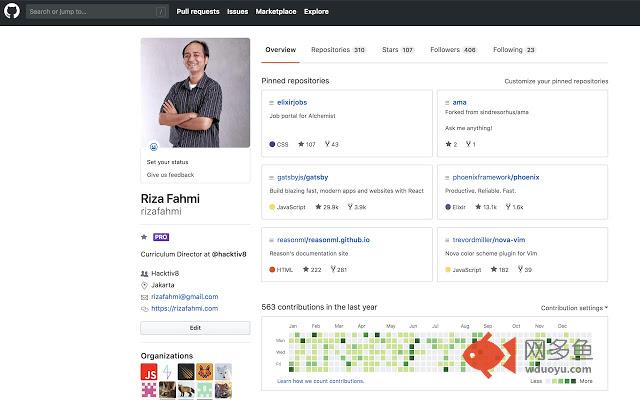
Task: Click the CSS language color dot
Action: point(272,144)
